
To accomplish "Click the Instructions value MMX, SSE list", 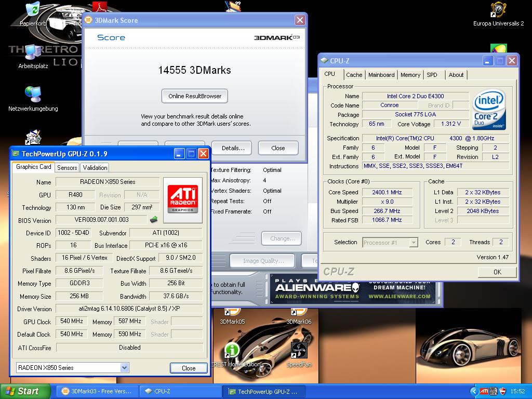I will 436,166.
